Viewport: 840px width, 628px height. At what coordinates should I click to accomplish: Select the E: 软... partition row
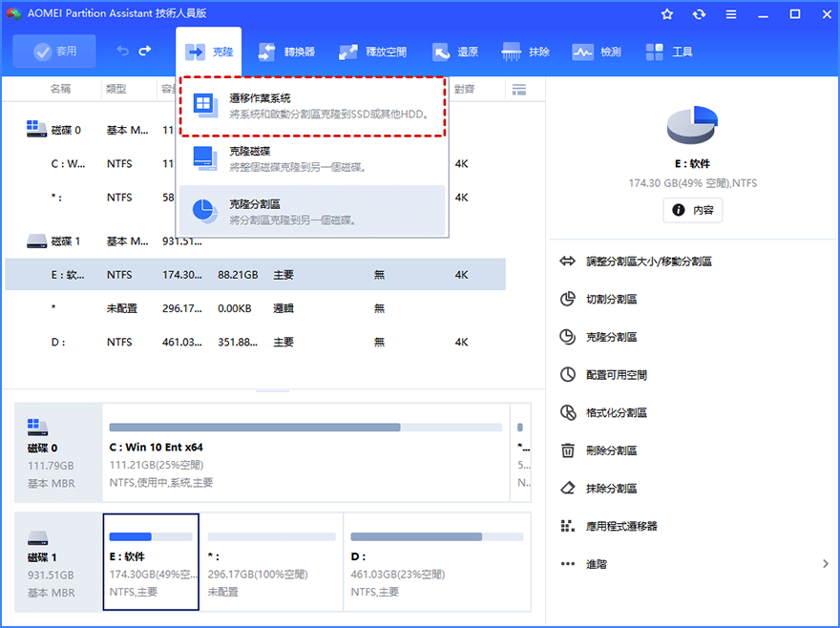(255, 274)
